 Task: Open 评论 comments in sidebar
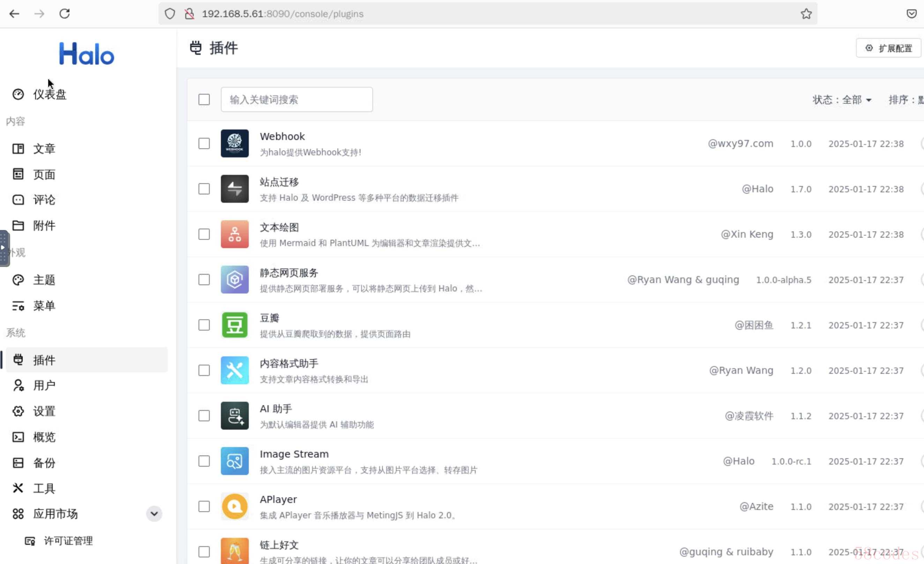(87, 200)
